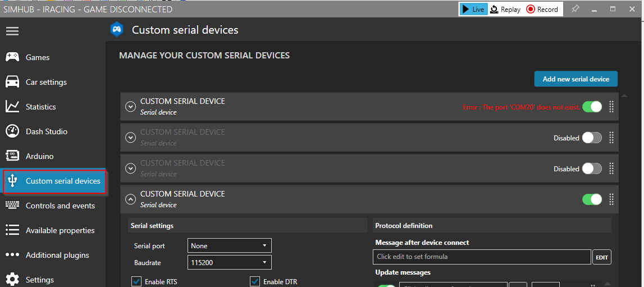The width and height of the screenshot is (644, 287).
Task: Open the Serial port dropdown
Action: (x=229, y=245)
